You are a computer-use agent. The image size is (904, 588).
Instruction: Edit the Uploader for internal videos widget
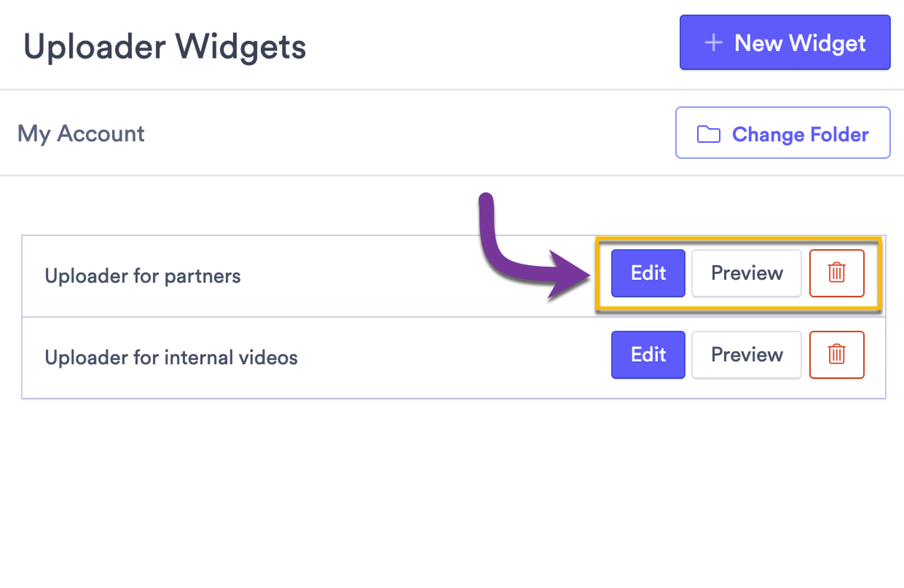648,354
